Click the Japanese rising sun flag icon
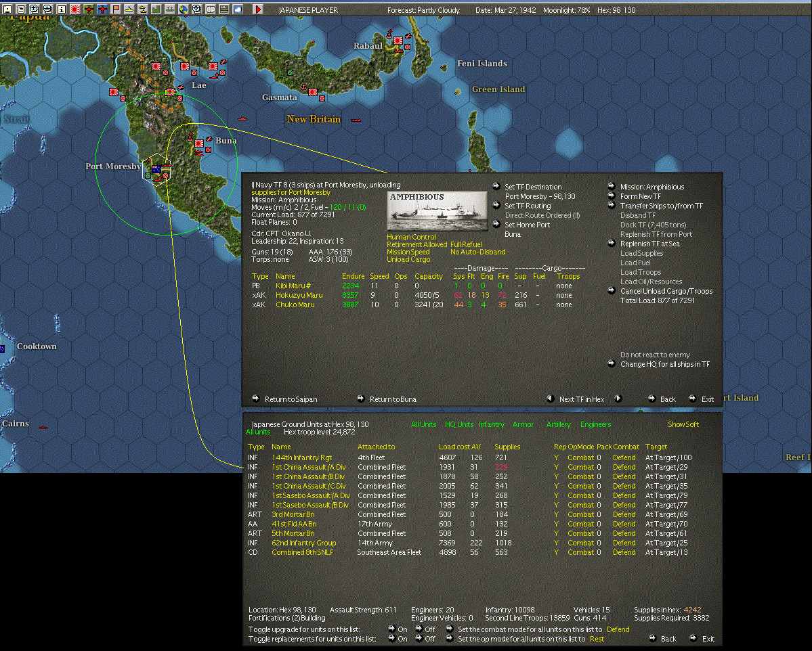 [75, 9]
